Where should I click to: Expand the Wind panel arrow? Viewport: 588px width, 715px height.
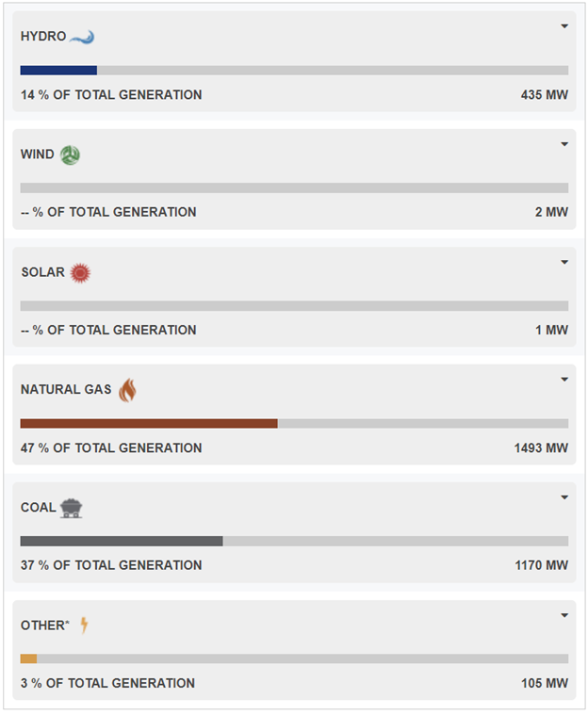coord(564,144)
